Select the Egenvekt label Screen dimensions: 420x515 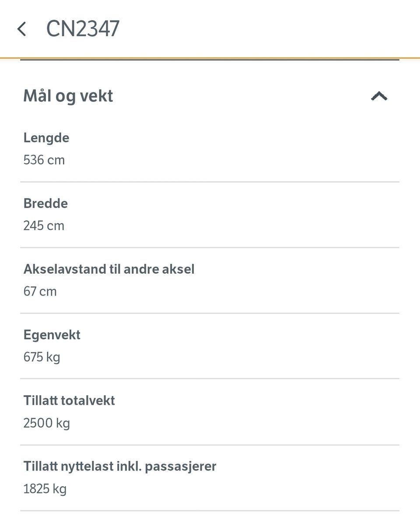(52, 335)
